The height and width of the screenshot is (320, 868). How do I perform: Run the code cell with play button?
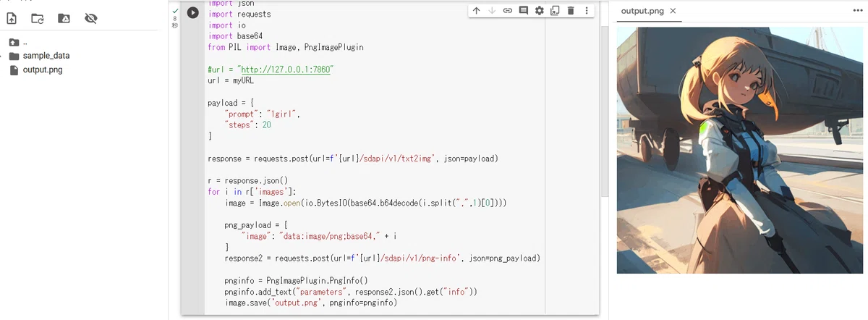(192, 12)
